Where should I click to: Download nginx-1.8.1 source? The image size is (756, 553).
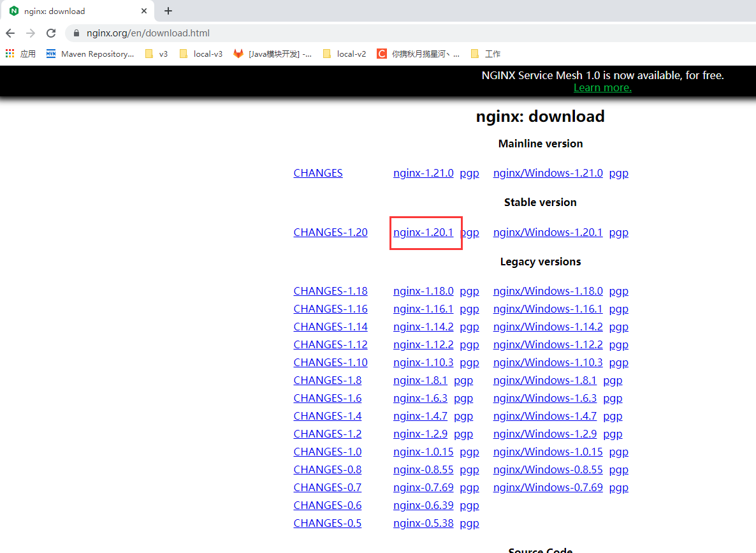point(421,381)
